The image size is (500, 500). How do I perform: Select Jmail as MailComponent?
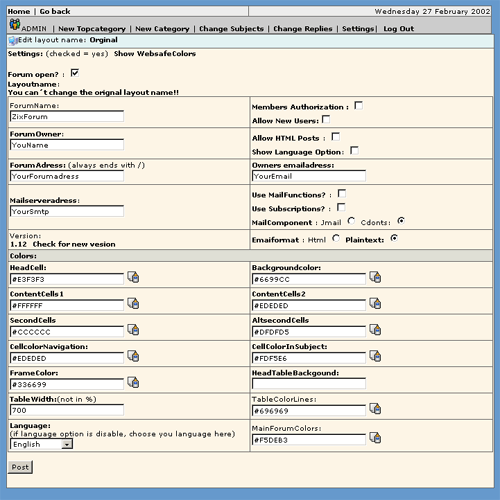click(351, 221)
